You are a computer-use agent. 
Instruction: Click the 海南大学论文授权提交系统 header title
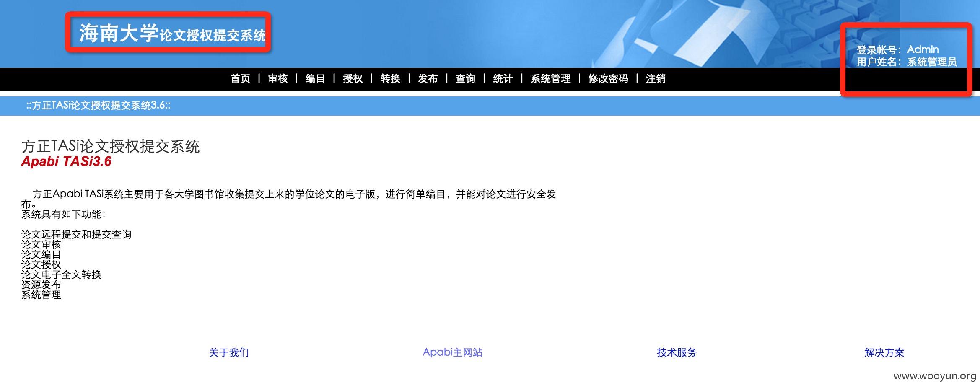(173, 33)
